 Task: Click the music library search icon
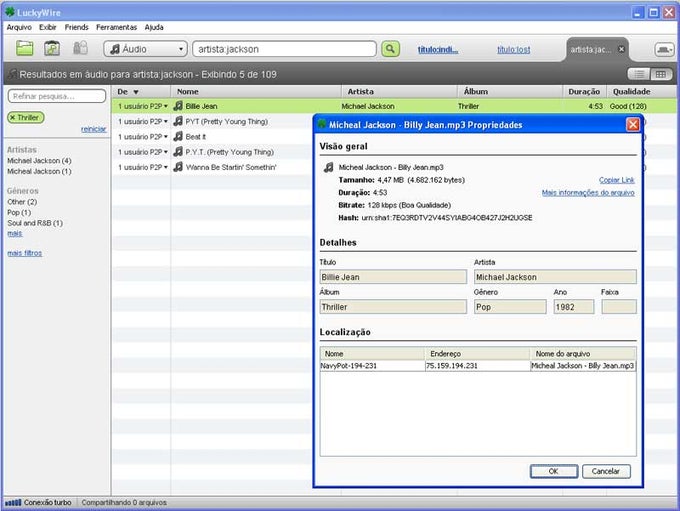point(52,48)
